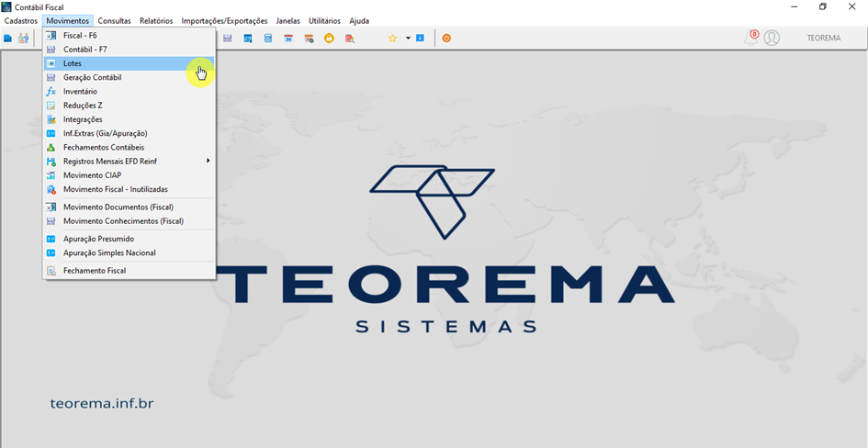This screenshot has height=448, width=868.
Task: Close the open Movimentos menu
Action: 68,21
